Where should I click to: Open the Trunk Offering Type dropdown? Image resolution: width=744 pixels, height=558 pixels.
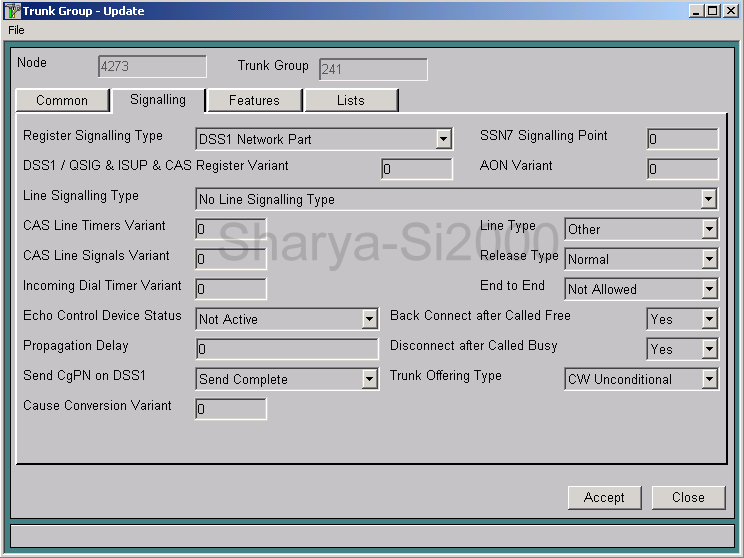pos(708,379)
